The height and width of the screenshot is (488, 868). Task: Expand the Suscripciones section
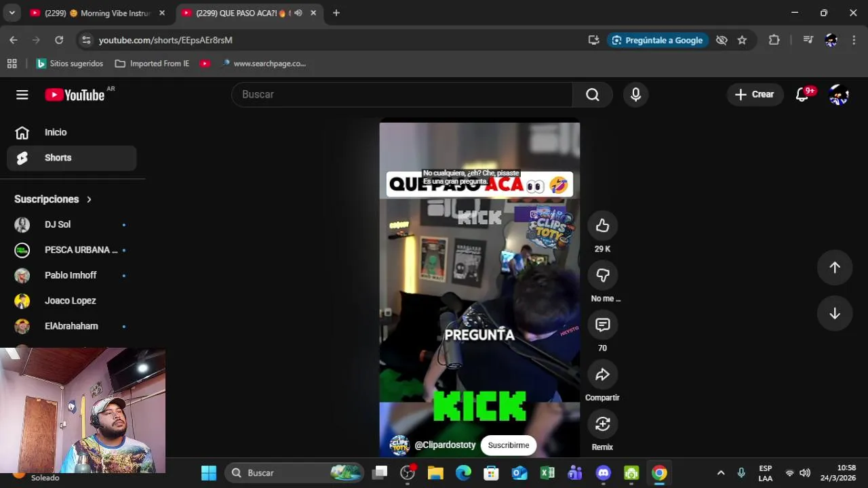[x=53, y=199]
